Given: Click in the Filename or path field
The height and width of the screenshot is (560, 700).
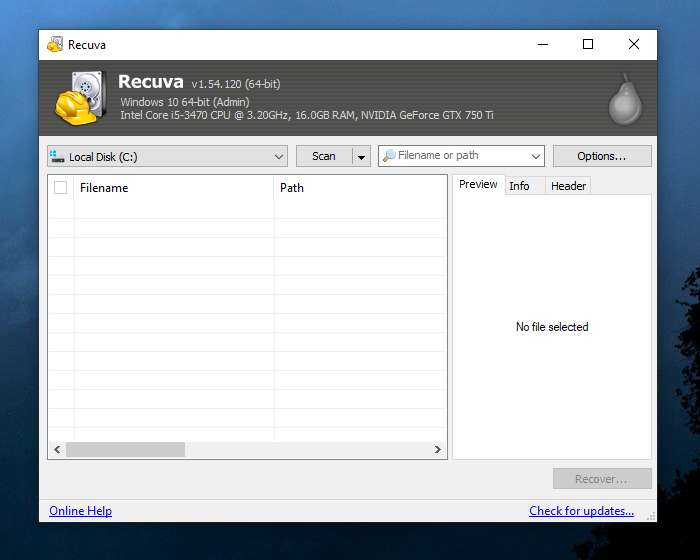Looking at the screenshot, I should (x=461, y=155).
